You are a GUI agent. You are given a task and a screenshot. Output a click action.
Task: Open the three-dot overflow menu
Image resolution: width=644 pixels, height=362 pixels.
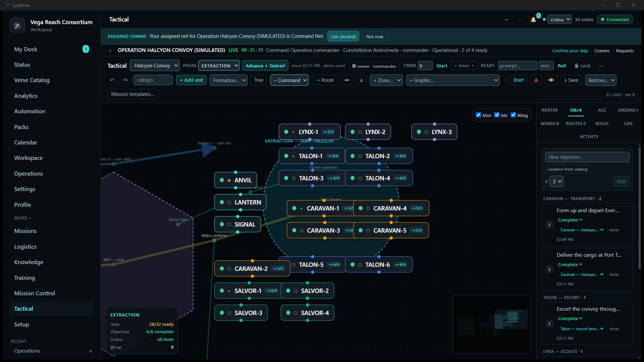[x=602, y=66]
